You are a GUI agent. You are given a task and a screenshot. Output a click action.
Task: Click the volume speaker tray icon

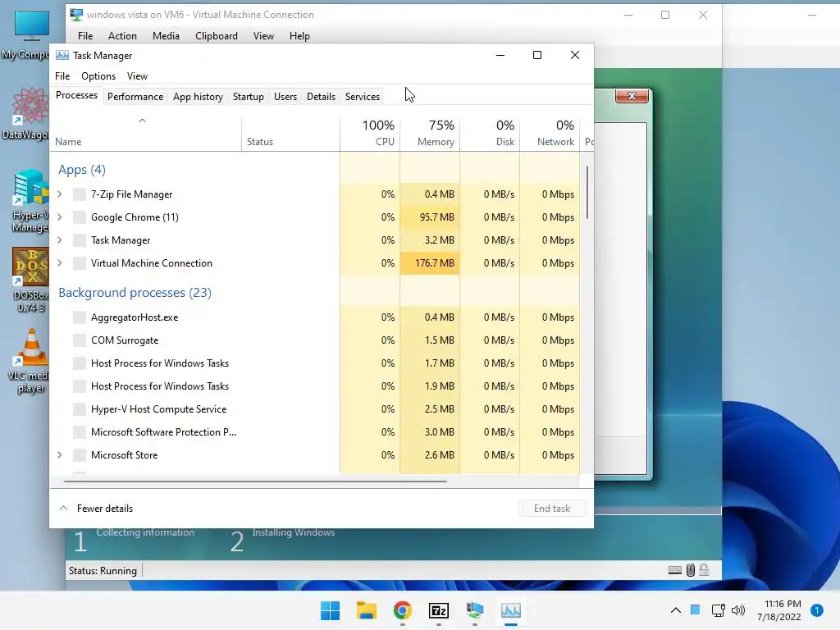(x=738, y=610)
